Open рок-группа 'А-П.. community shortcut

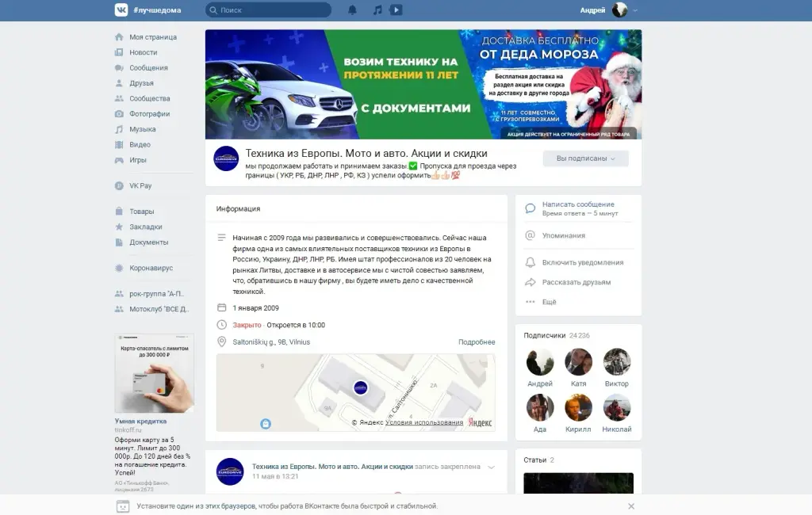click(156, 293)
